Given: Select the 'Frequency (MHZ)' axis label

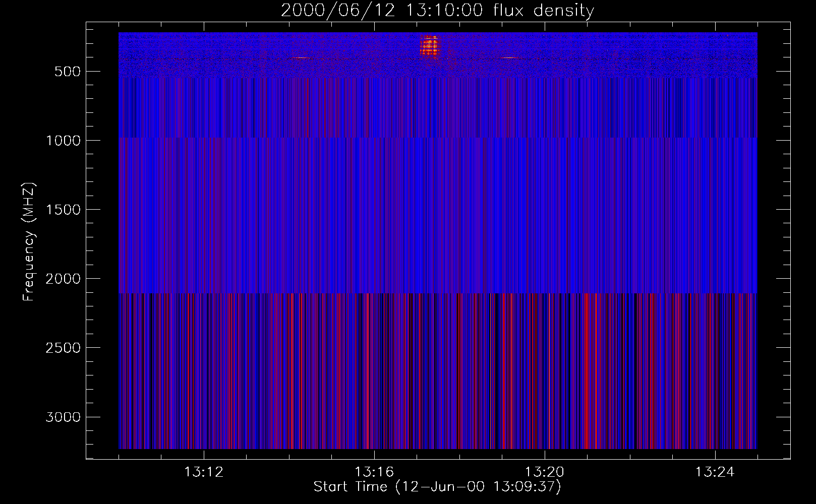Looking at the screenshot, I should click(29, 242).
